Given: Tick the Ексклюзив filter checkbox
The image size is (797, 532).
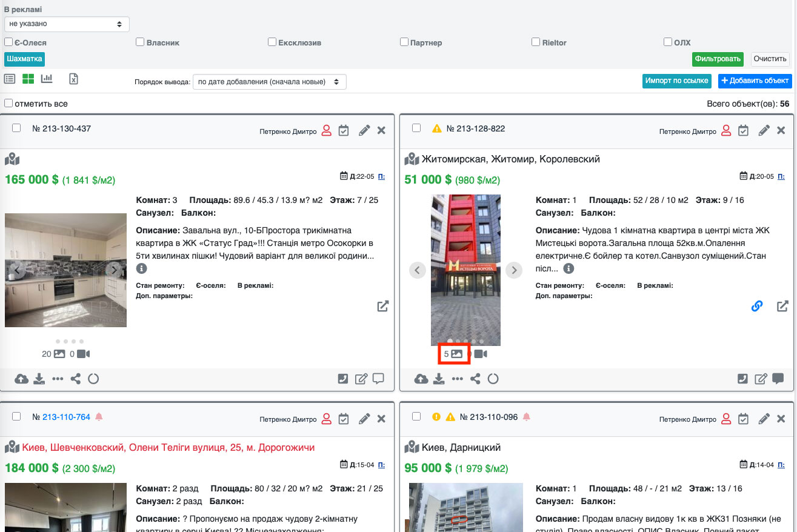Looking at the screenshot, I should 273,42.
